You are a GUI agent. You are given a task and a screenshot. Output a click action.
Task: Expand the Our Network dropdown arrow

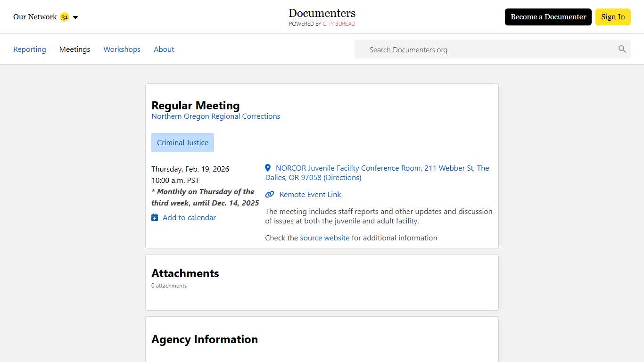75,17
